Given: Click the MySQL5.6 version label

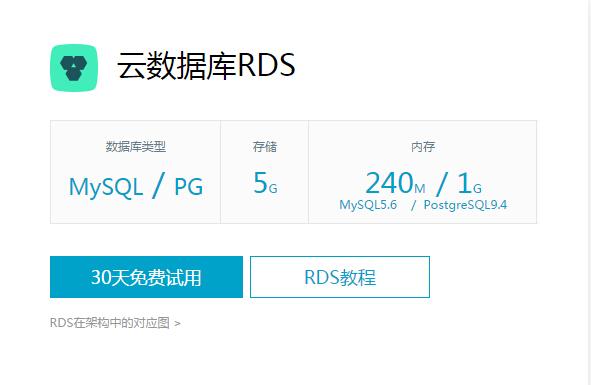Looking at the screenshot, I should coord(368,205).
